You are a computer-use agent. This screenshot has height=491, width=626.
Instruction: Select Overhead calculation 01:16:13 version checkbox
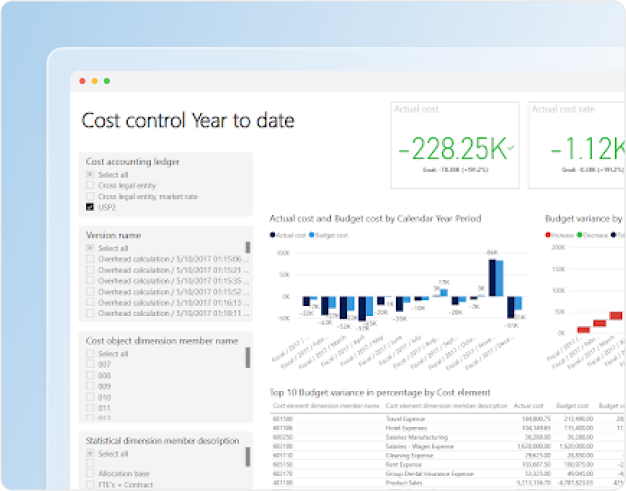pos(90,302)
